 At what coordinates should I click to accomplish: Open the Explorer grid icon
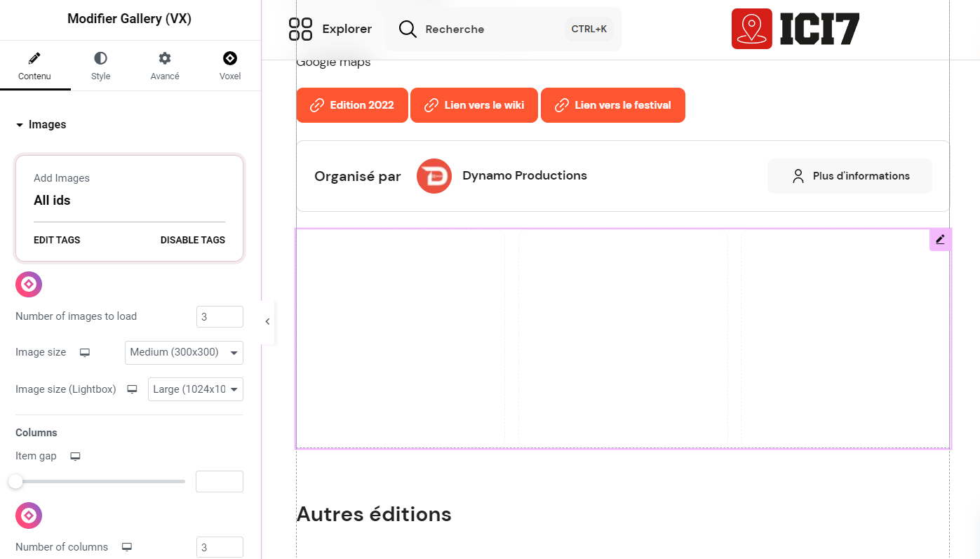point(300,29)
